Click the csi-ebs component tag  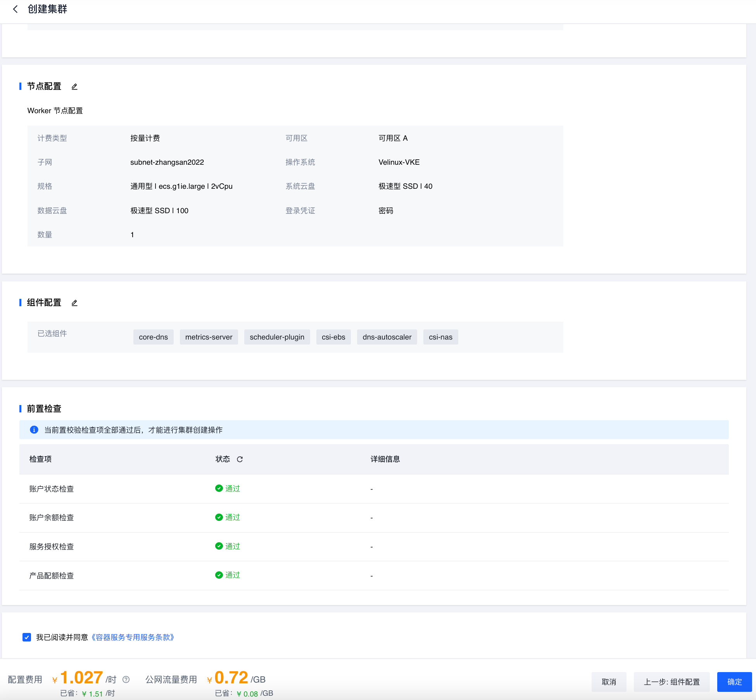point(333,337)
